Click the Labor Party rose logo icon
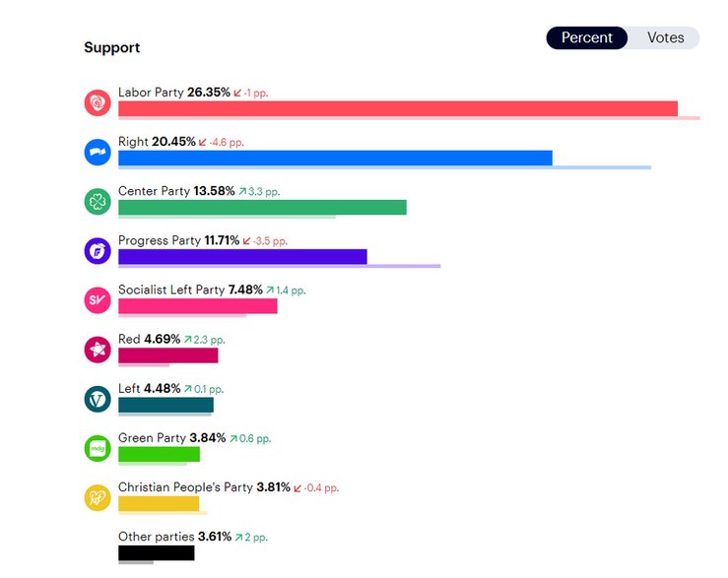The height and width of the screenshot is (578, 728). 98,102
